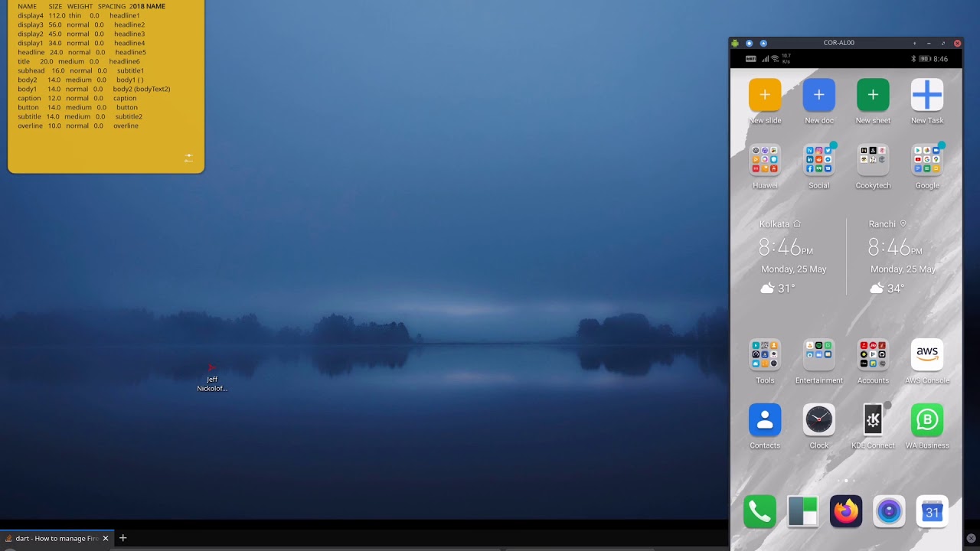Tap the Wi-Fi signal icon in status bar
Image resolution: width=980 pixels, height=551 pixels.
point(775,59)
